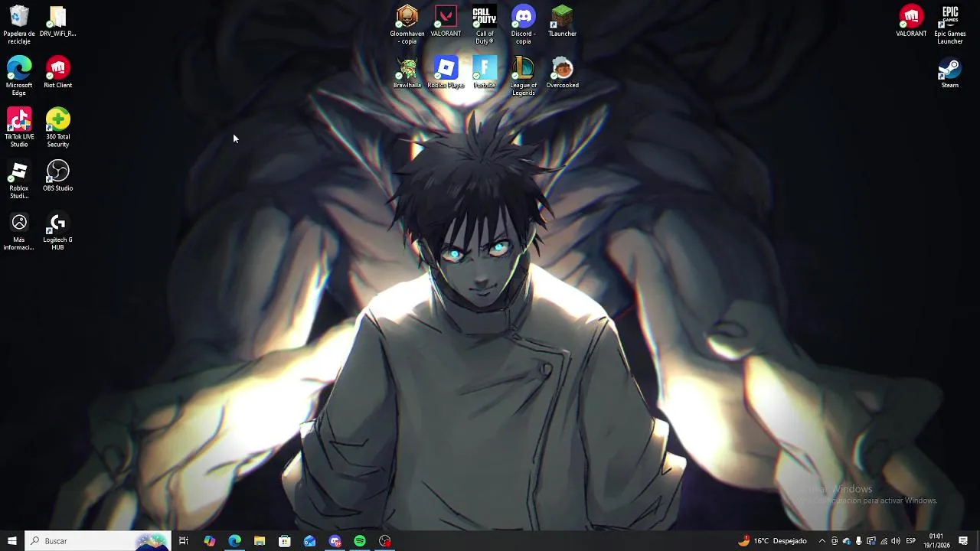
Task: Select the Brawlhalla desktop shortcut
Action: [x=407, y=73]
